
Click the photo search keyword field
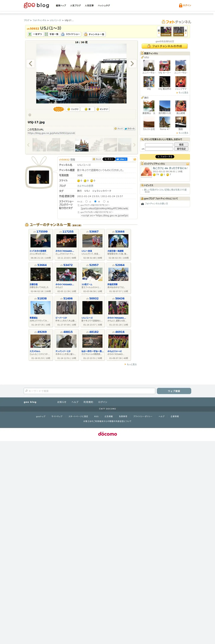click(159, 145)
